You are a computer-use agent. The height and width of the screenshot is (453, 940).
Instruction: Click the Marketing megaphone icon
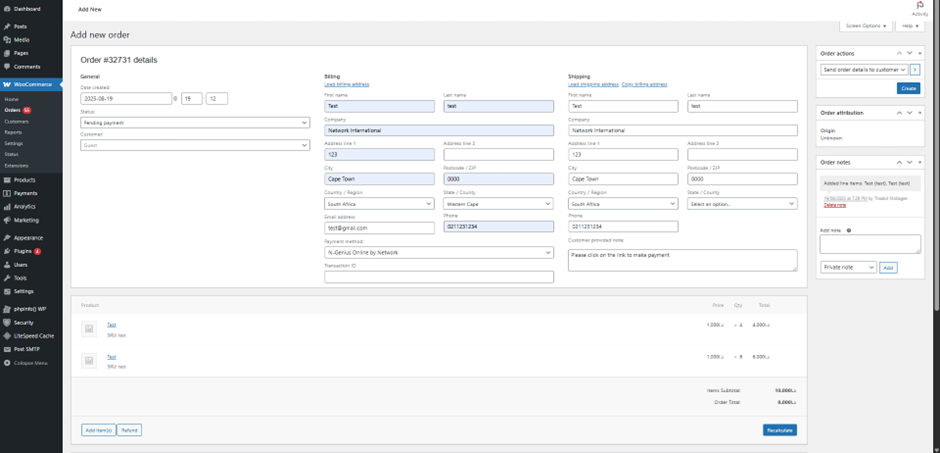tap(7, 220)
